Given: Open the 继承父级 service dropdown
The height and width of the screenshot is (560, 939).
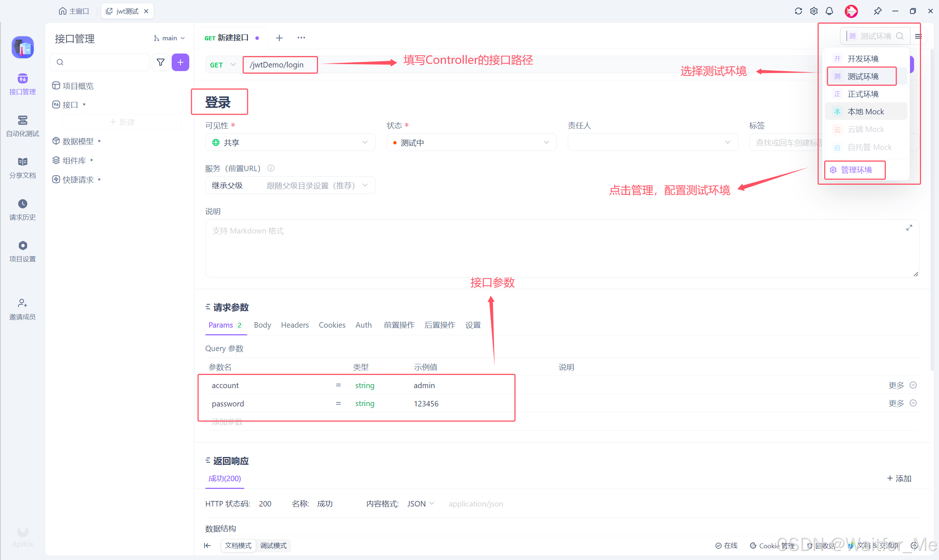Looking at the screenshot, I should click(291, 185).
